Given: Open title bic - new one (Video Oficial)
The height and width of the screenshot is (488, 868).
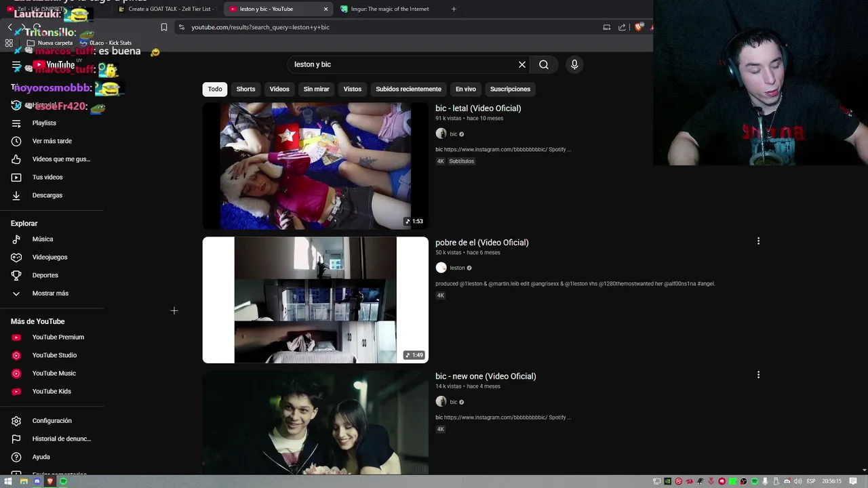Looking at the screenshot, I should (486, 376).
